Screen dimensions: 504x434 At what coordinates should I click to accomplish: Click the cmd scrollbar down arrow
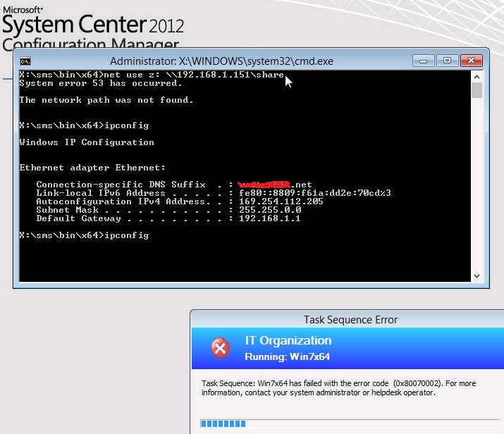tap(477, 276)
